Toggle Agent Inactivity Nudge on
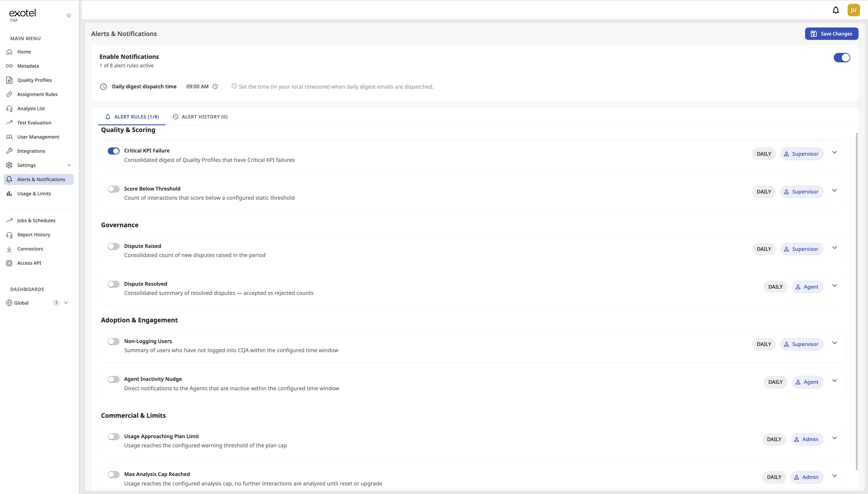Viewport: 868px width, 494px height. [x=114, y=379]
